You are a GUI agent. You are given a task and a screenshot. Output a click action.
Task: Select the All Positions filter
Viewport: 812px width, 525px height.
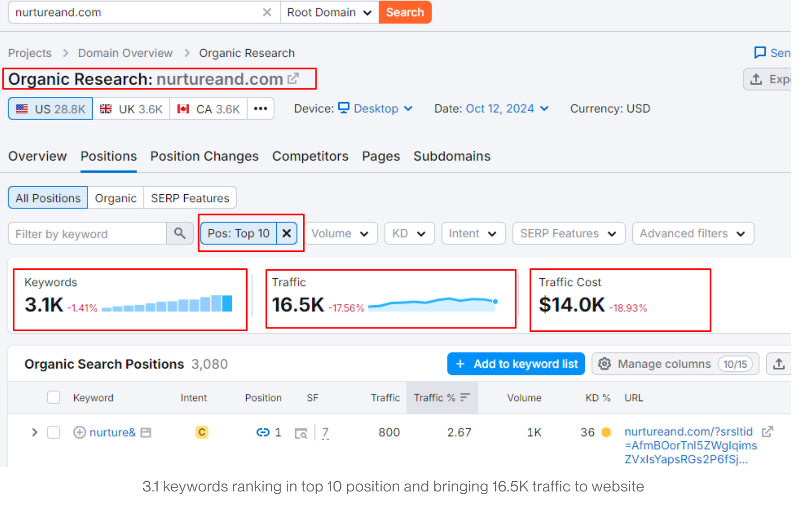tap(48, 198)
